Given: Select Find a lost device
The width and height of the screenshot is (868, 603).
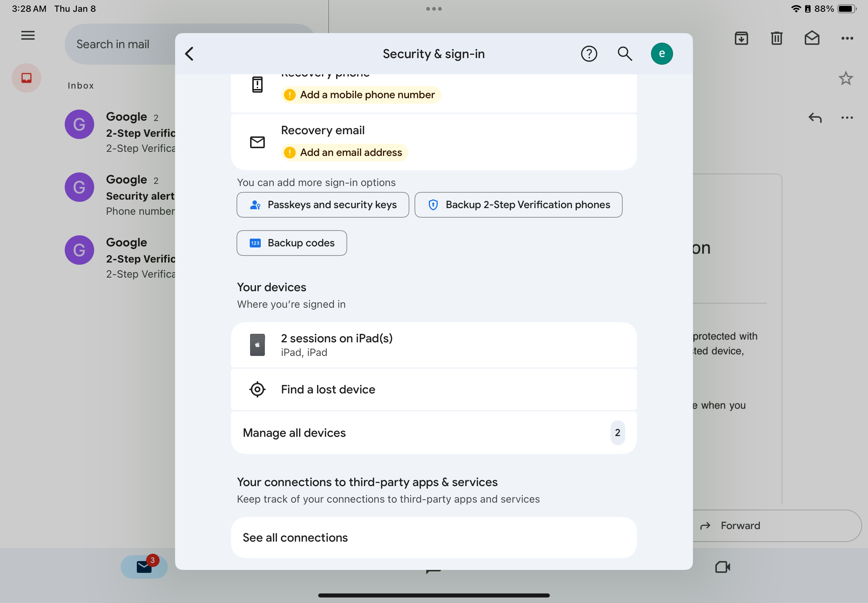Looking at the screenshot, I should [434, 389].
